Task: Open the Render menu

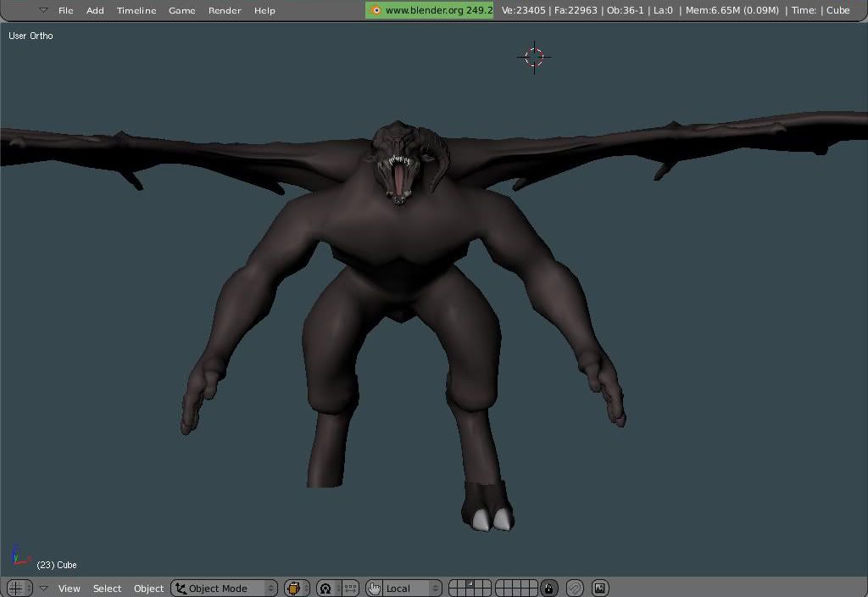Action: point(225,10)
